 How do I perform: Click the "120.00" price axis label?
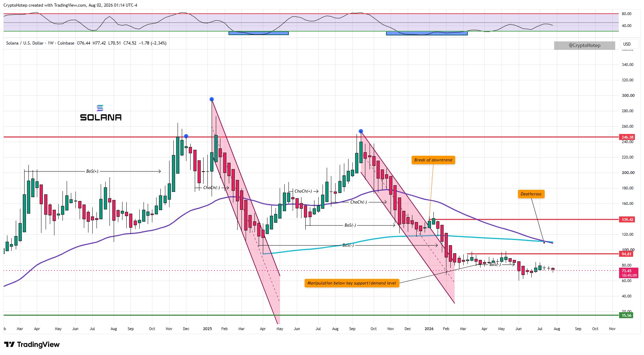[x=628, y=234]
